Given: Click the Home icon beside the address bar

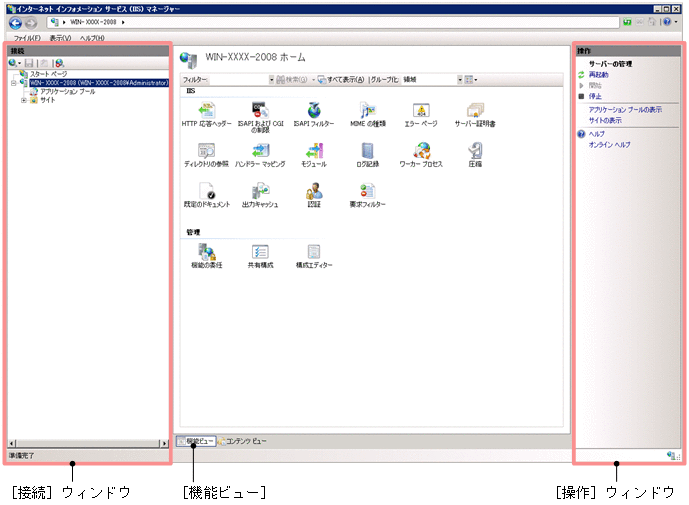Looking at the screenshot, I should tap(652, 22).
